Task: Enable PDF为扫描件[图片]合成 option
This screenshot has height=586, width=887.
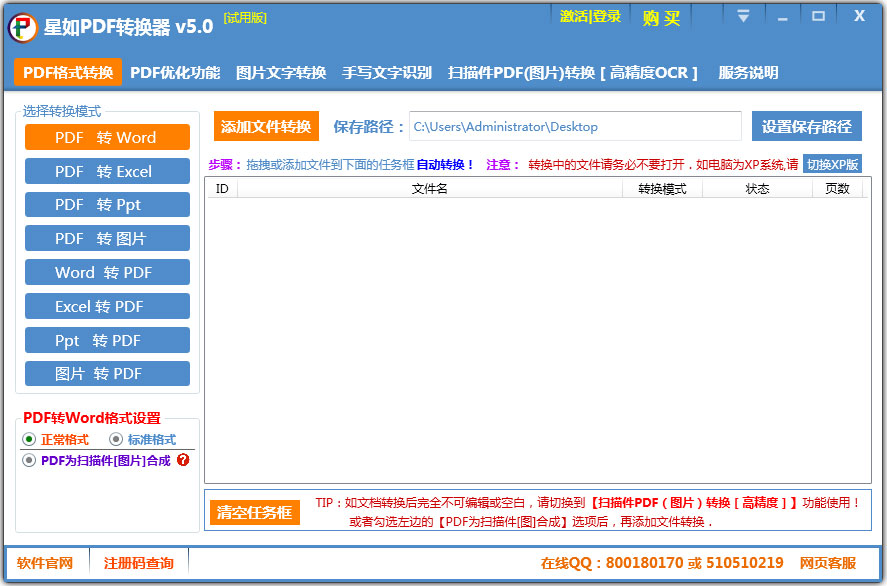Action: click(29, 460)
